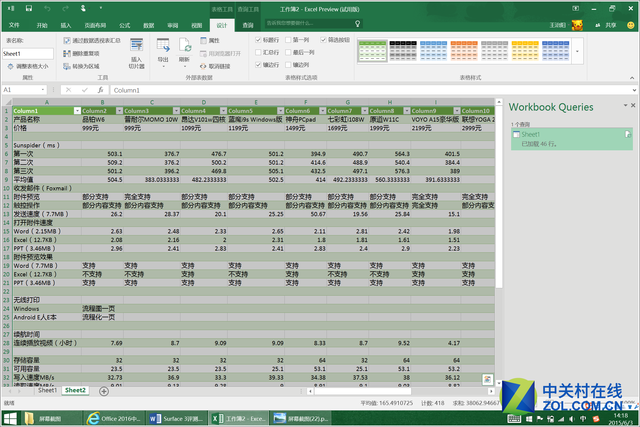Click the confirm checkmark icon in the formula bar
Screen dimensions: 640x427
pos(84,90)
